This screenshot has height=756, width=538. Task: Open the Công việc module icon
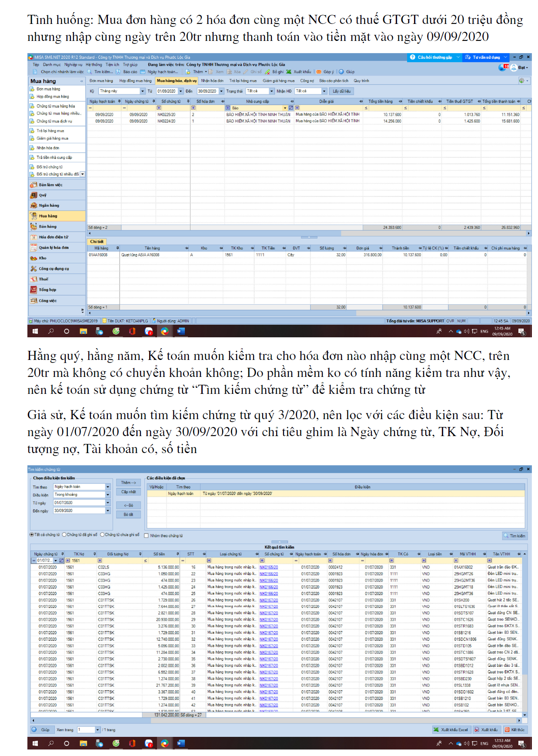[33, 300]
